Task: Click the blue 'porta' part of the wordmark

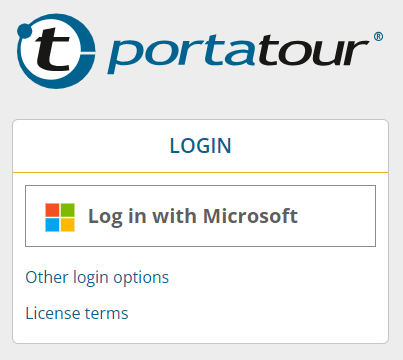Action: (x=183, y=53)
